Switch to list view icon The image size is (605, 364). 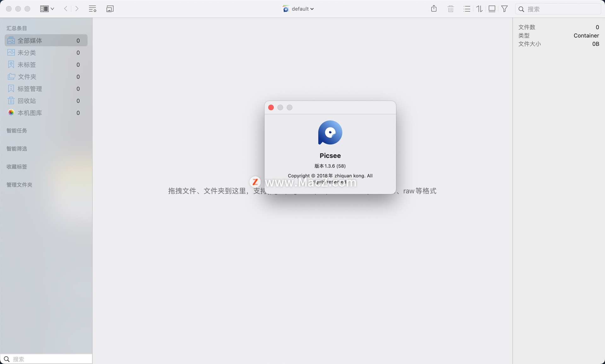[467, 9]
